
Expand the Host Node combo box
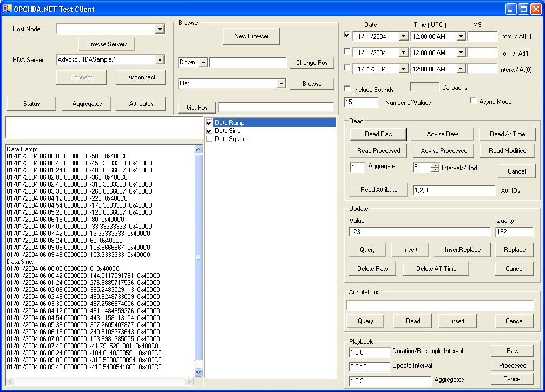tap(160, 29)
